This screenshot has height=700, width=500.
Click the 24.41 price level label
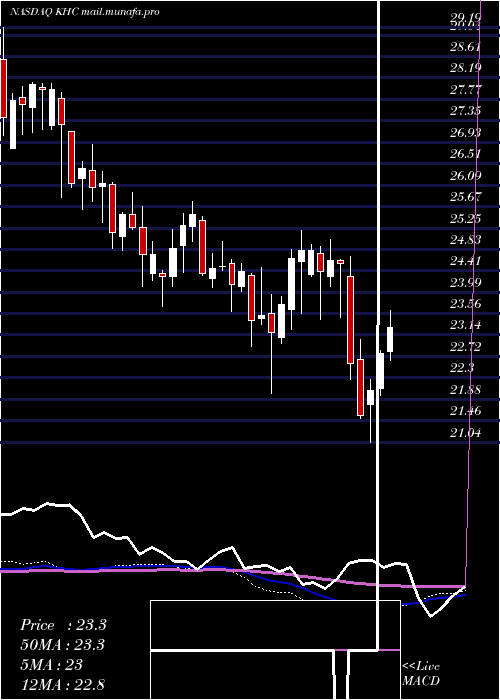pos(465,261)
